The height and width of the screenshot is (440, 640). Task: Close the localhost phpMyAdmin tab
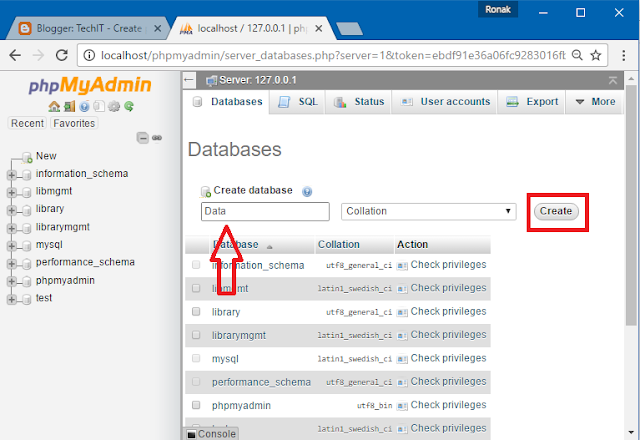point(319,29)
